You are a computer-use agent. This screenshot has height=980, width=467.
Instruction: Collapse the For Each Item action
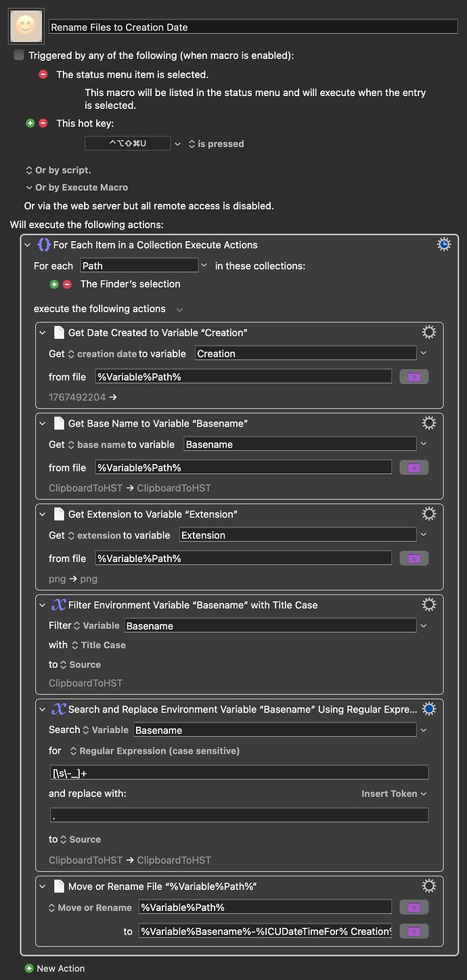click(28, 245)
